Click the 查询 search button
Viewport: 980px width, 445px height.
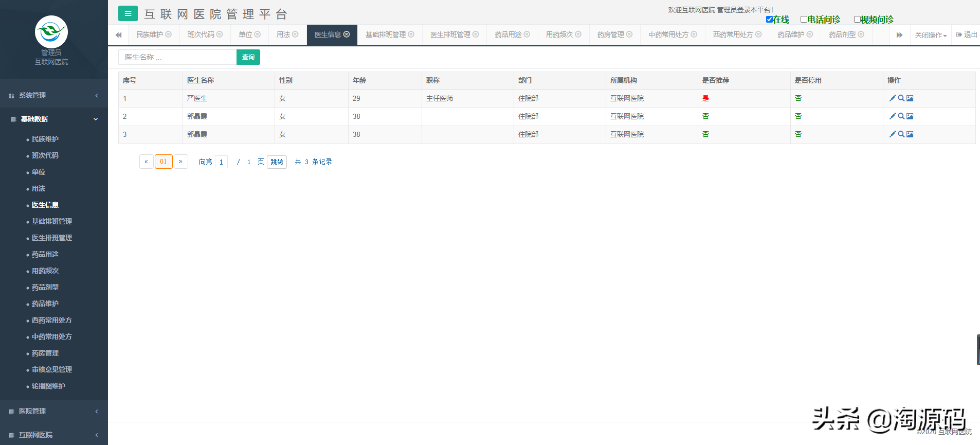(x=248, y=57)
